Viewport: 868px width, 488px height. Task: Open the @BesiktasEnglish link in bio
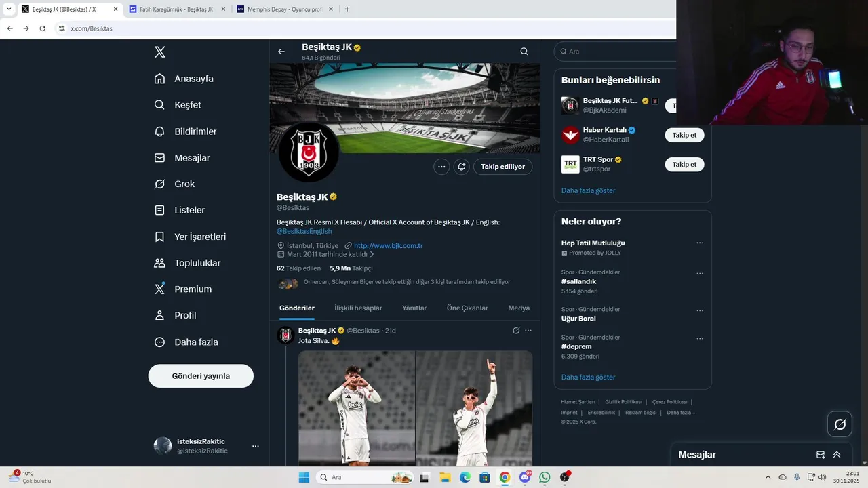coord(304,232)
